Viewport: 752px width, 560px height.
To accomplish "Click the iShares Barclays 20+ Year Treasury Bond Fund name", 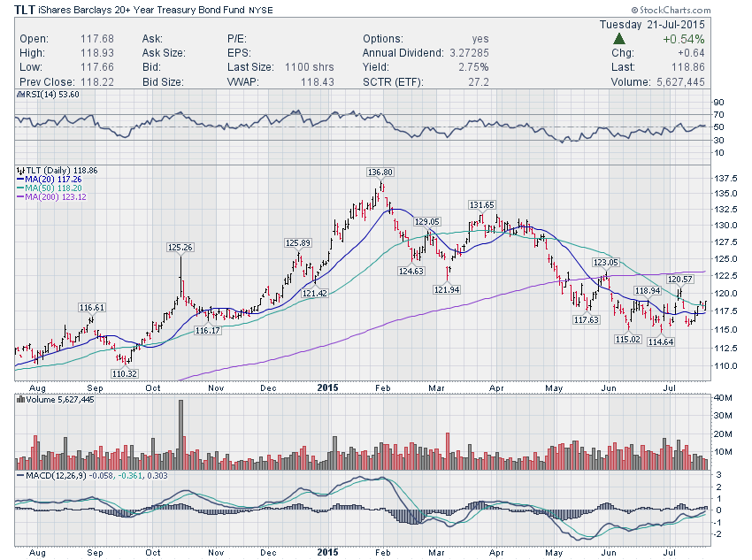I will pos(141,10).
